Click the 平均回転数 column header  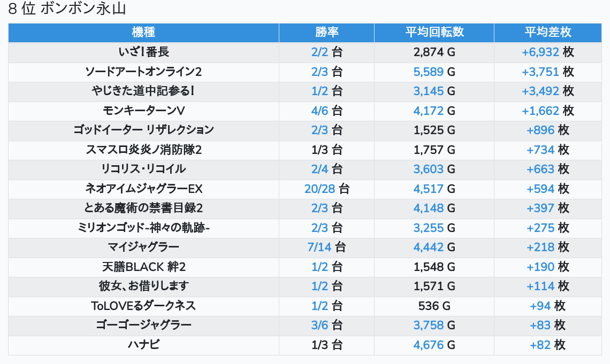[434, 32]
